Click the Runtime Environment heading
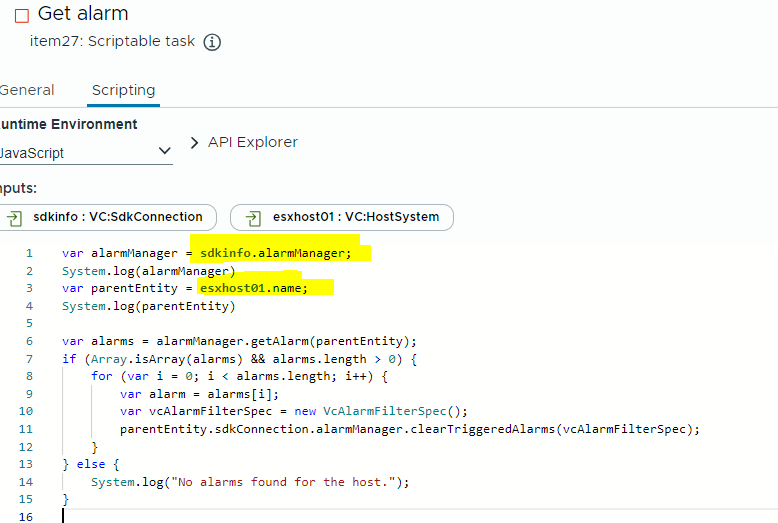This screenshot has height=523, width=778. click(x=68, y=125)
